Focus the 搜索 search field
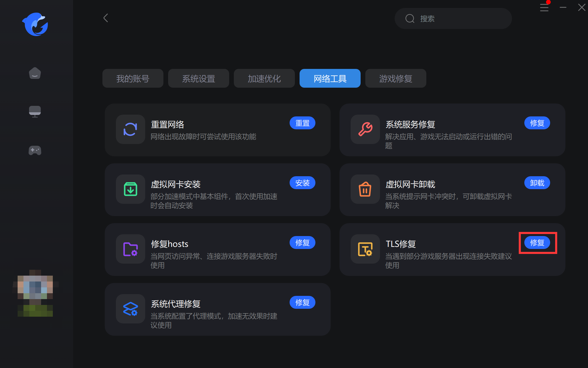The width and height of the screenshot is (588, 368). tap(453, 18)
